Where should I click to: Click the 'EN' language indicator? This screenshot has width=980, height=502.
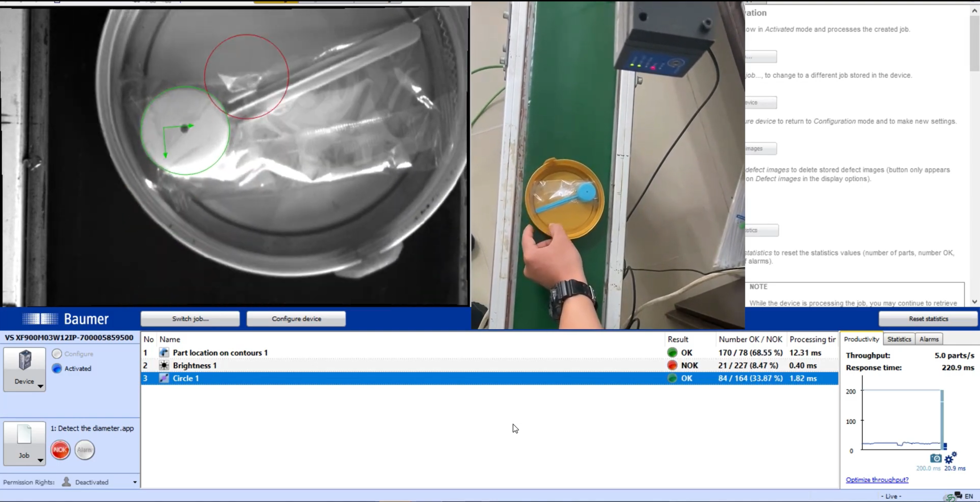(x=969, y=496)
